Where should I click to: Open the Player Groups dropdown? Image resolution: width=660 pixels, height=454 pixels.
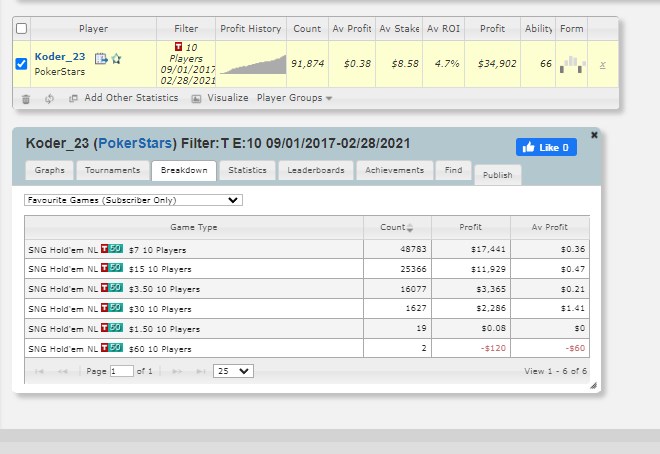pyautogui.click(x=294, y=98)
